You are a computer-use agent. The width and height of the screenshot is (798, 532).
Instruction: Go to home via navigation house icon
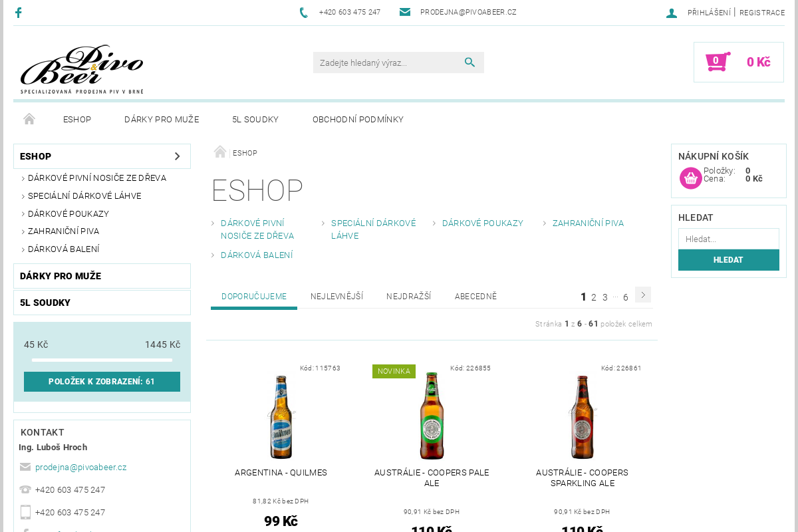pyautogui.click(x=29, y=119)
